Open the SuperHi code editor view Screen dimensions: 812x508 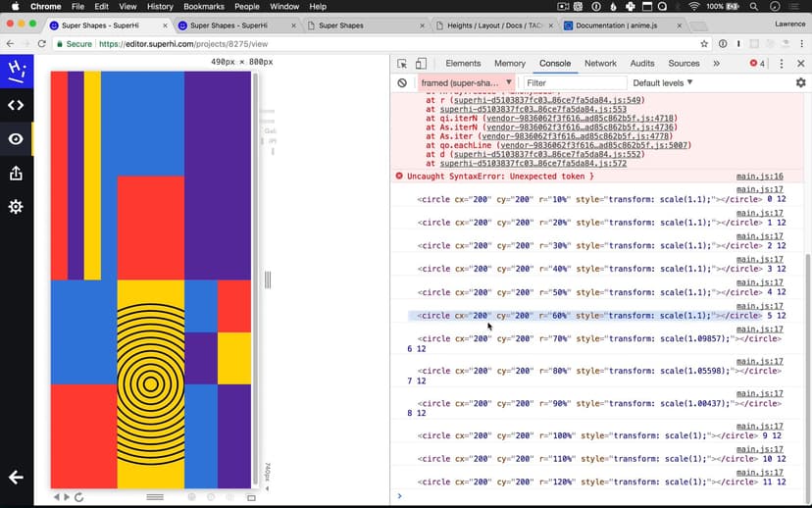(16, 105)
